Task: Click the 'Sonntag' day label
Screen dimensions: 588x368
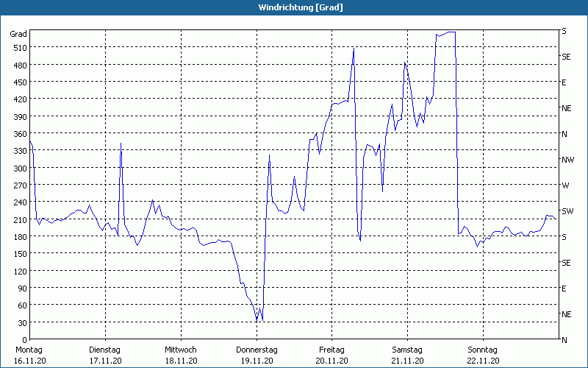Action: [483, 350]
